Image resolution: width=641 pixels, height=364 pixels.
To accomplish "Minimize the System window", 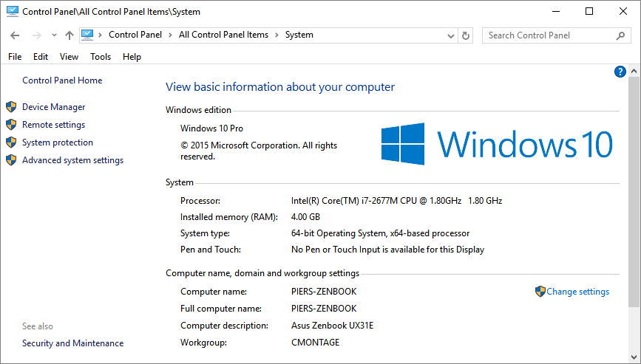I will click(555, 11).
